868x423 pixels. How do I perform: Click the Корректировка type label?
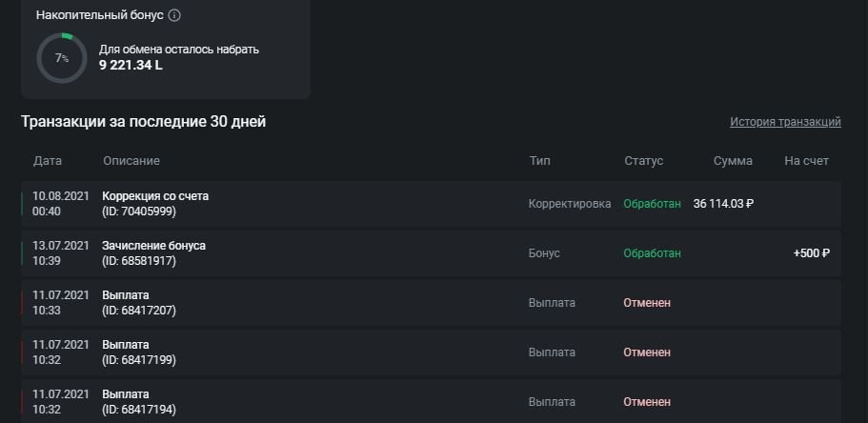570,204
